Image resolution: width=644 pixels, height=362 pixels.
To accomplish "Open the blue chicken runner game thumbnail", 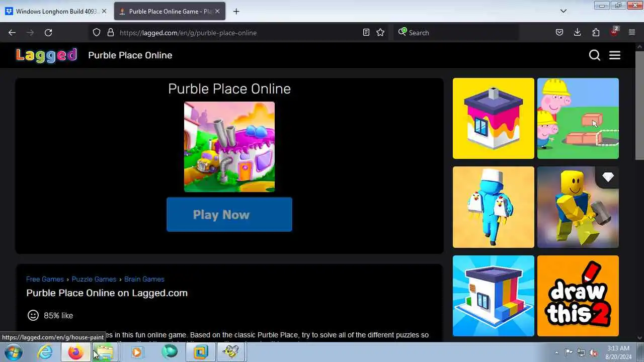I will point(494,207).
